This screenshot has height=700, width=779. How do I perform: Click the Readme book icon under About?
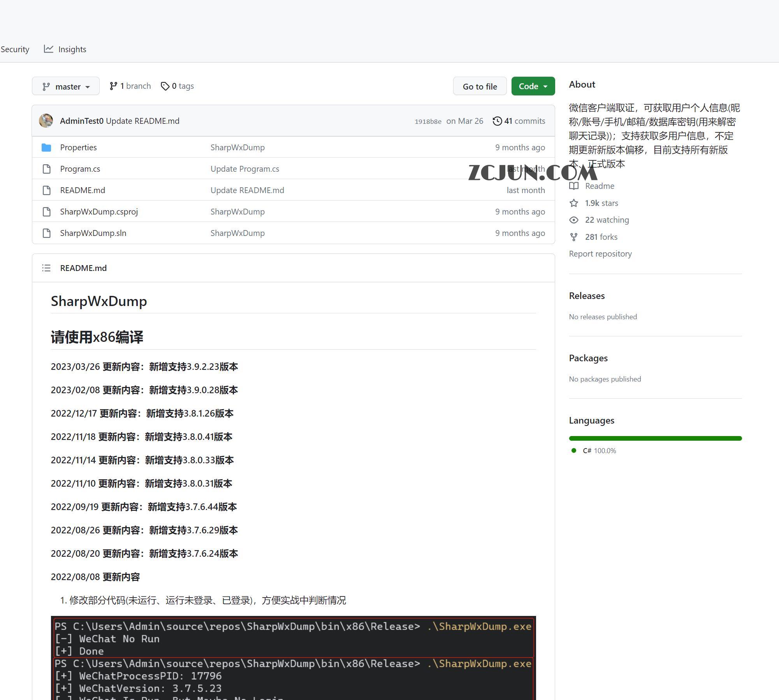pyautogui.click(x=574, y=186)
